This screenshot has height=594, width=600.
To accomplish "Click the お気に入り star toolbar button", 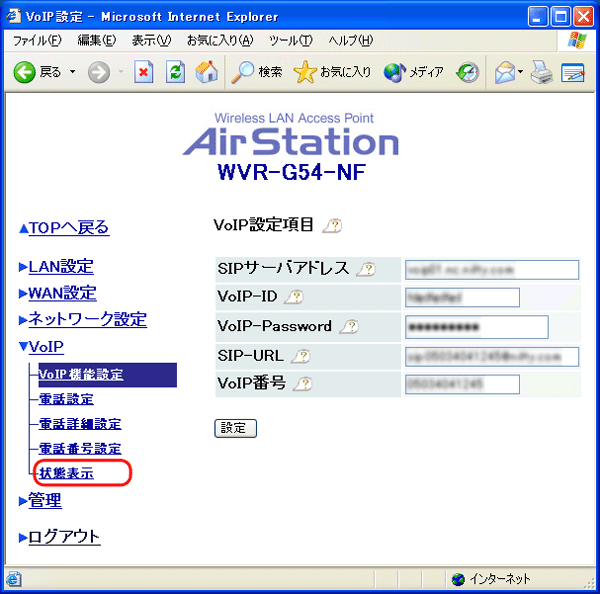I will [332, 72].
